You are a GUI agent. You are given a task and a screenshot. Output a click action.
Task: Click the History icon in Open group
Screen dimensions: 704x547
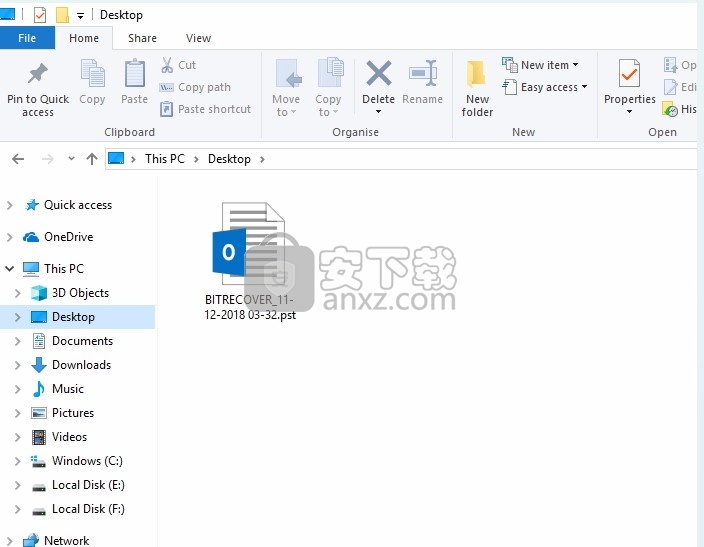[669, 109]
